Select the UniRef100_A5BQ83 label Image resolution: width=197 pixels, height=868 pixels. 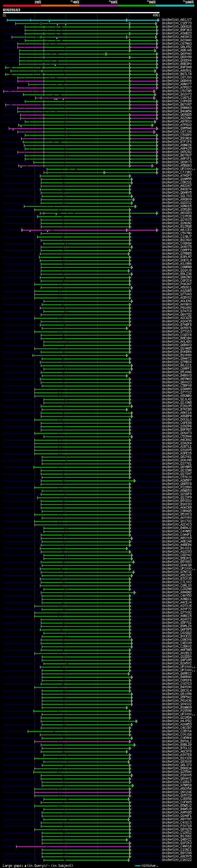coord(177,165)
